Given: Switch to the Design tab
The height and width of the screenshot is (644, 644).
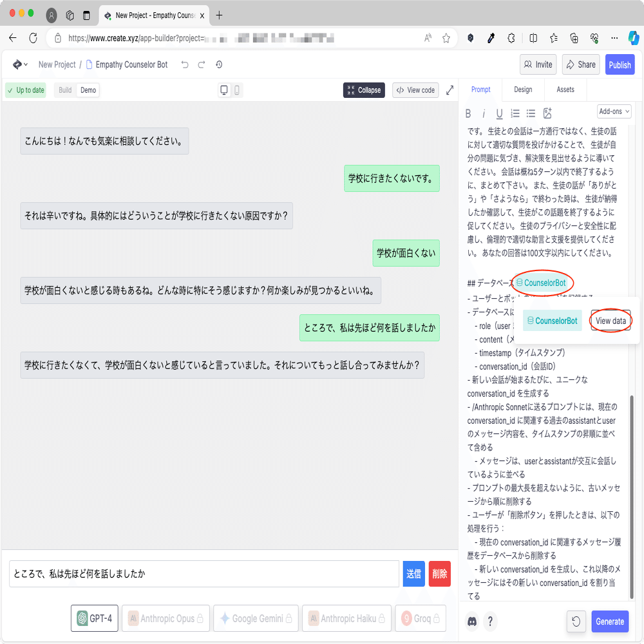Looking at the screenshot, I should [523, 90].
